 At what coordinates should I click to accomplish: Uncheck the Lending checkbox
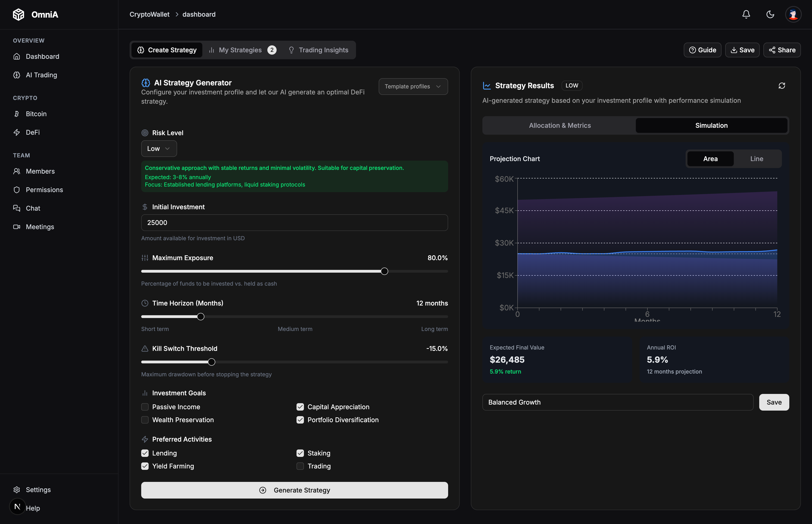pos(145,453)
